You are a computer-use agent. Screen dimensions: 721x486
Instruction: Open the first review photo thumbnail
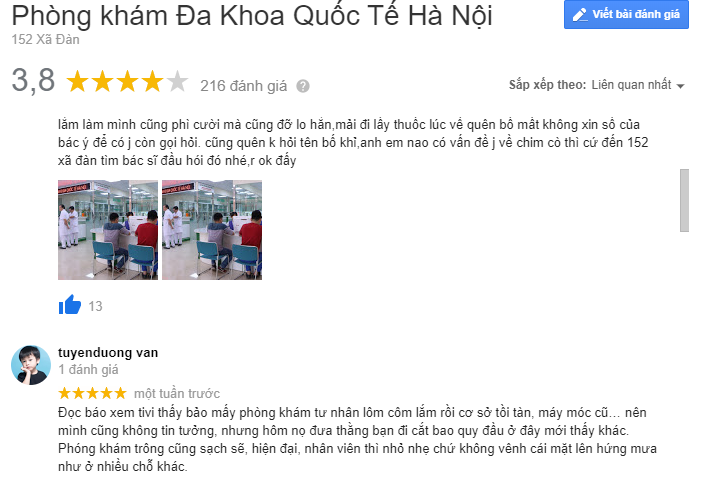pyautogui.click(x=108, y=230)
